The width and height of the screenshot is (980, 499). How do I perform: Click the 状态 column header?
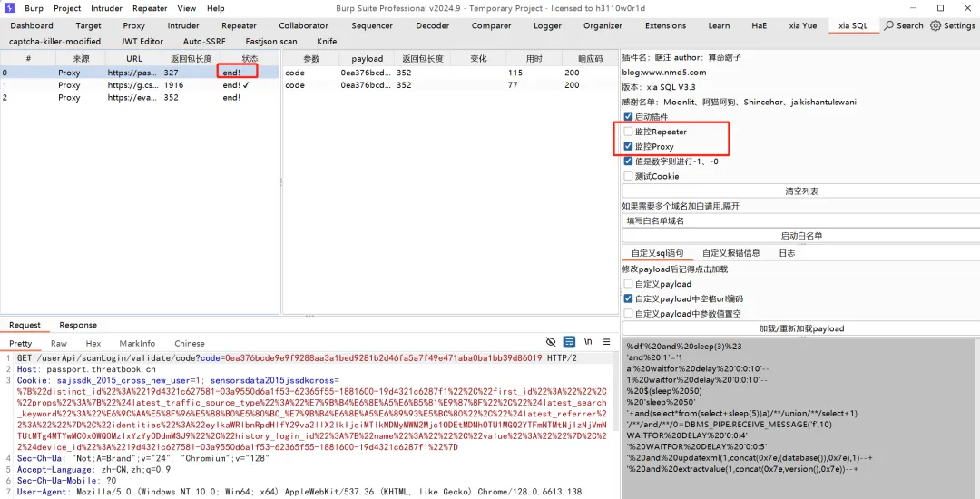pyautogui.click(x=250, y=58)
